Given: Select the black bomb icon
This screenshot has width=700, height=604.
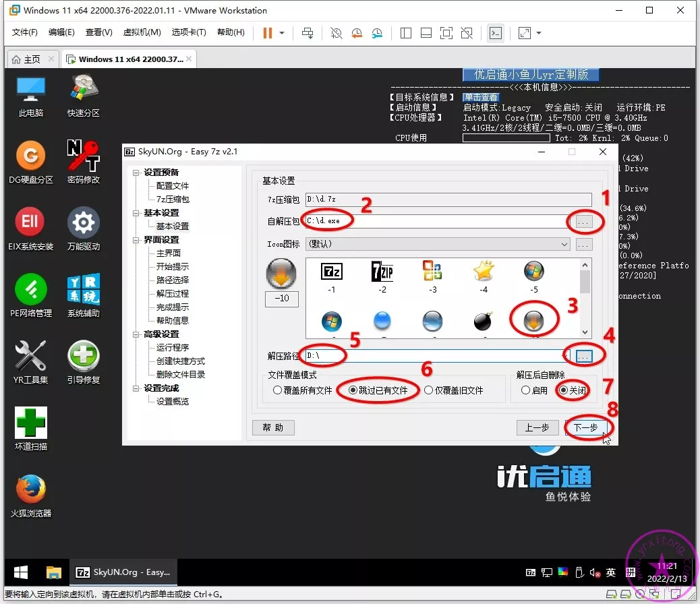Looking at the screenshot, I should point(483,321).
